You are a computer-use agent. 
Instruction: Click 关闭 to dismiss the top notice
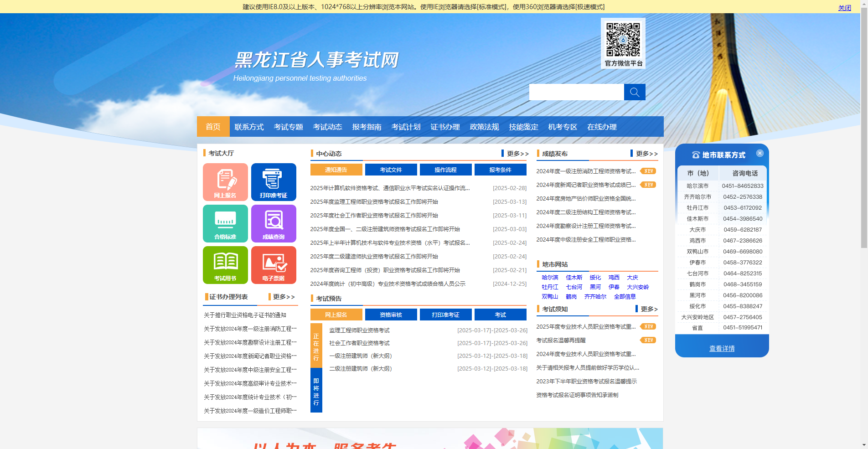tap(844, 7)
